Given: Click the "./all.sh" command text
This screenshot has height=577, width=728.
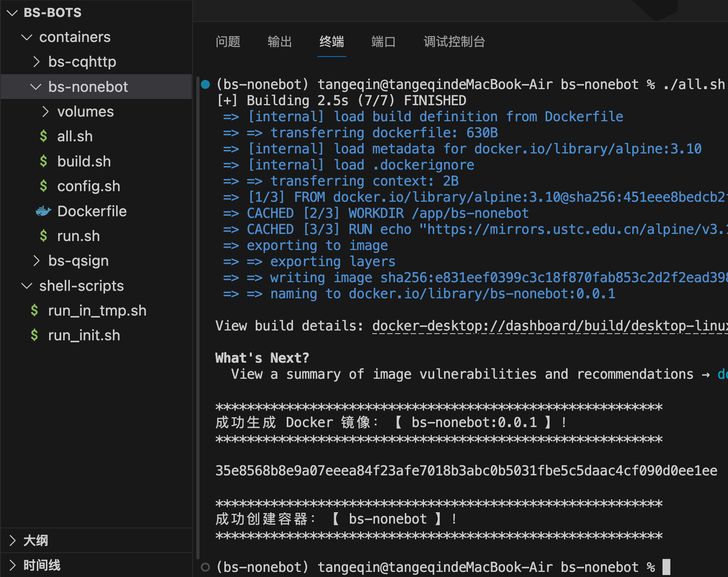Looking at the screenshot, I should tap(694, 84).
